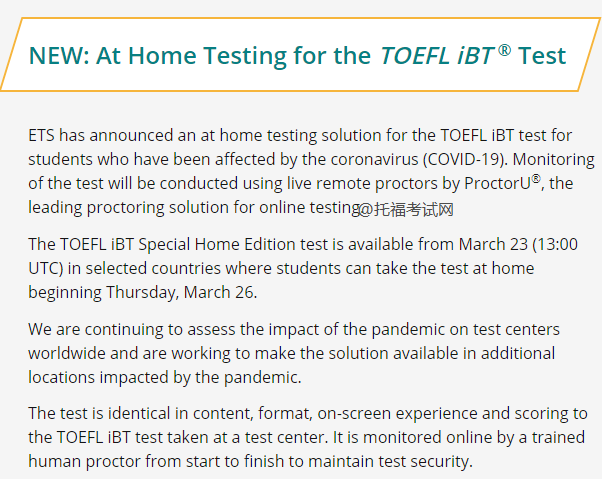Image resolution: width=602 pixels, height=479 pixels.
Task: Click 'Thursday, March 26.' text
Action: point(182,292)
